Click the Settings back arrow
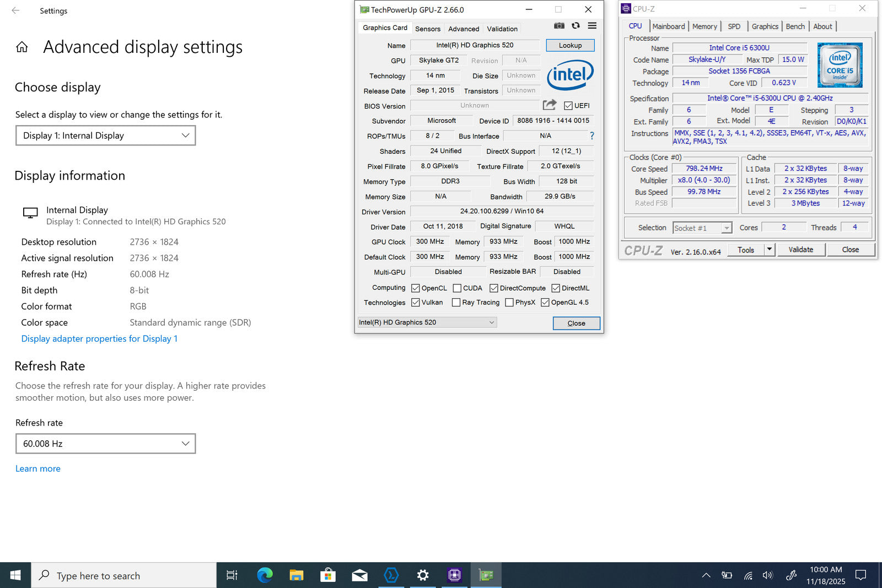 [x=15, y=10]
